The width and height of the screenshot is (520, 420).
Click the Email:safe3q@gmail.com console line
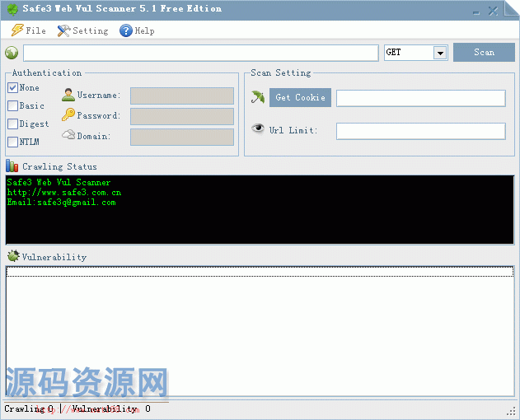[61, 203]
